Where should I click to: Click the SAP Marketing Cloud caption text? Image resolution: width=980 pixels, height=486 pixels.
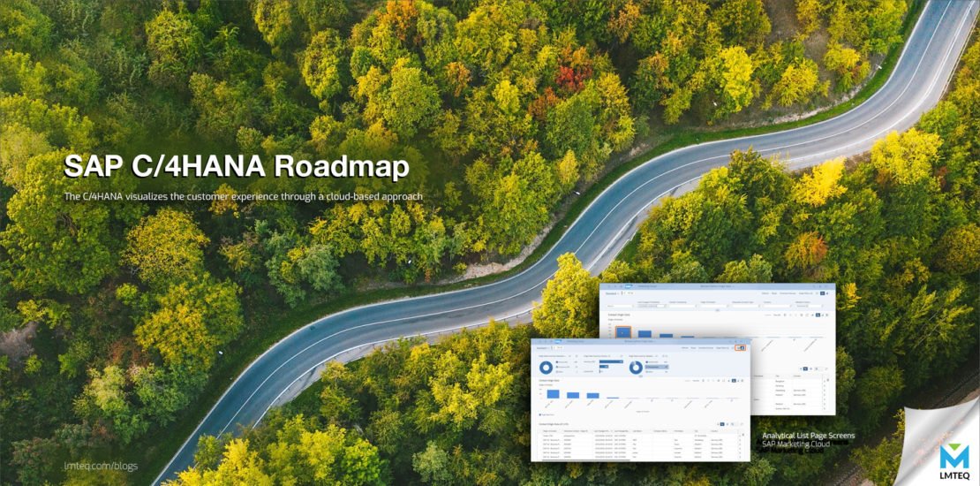coord(795,444)
